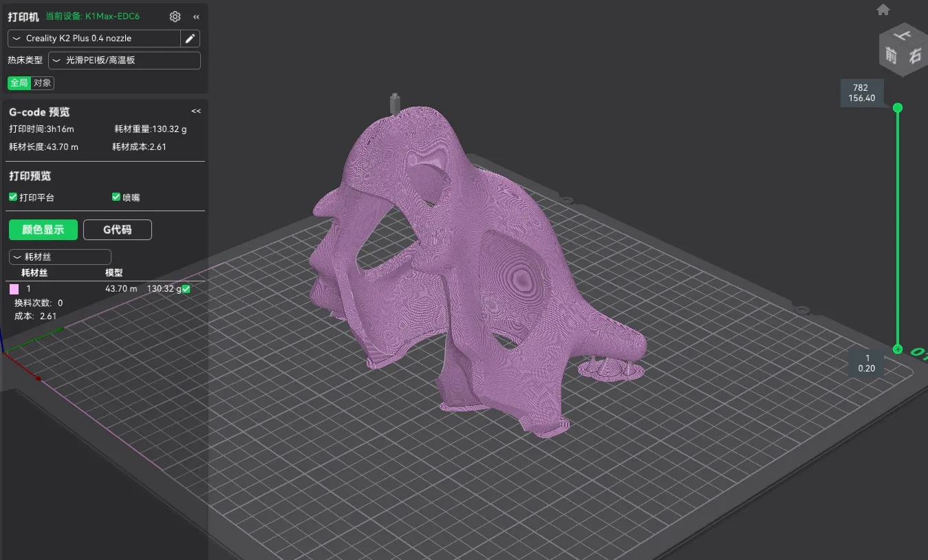Image resolution: width=928 pixels, height=560 pixels.
Task: Click the bottom layer slider handle at 1
Action: (897, 349)
